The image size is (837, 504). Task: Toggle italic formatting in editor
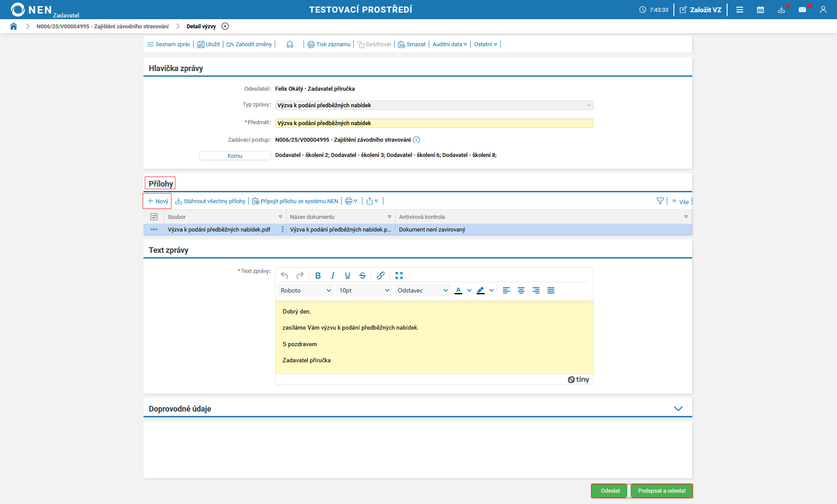point(333,276)
